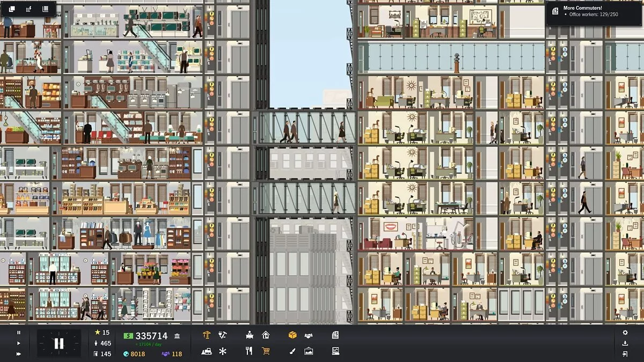Click the influence handshake value 118

177,354
